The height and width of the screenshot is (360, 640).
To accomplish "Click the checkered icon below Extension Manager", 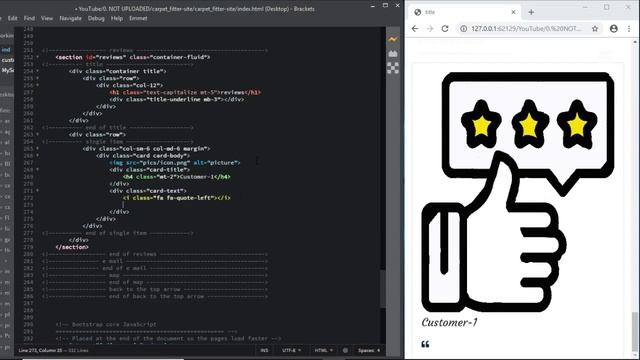I will pos(393,68).
